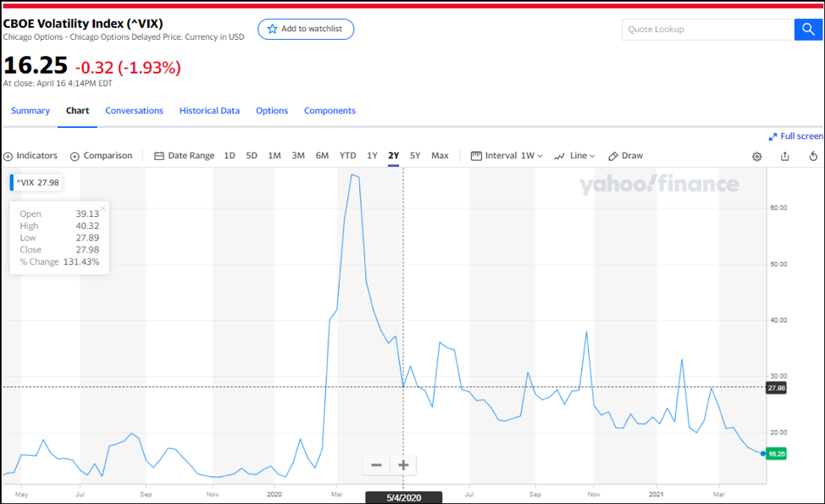Viewport: 825px width, 504px height.
Task: Activate the Draw tool
Action: (626, 156)
